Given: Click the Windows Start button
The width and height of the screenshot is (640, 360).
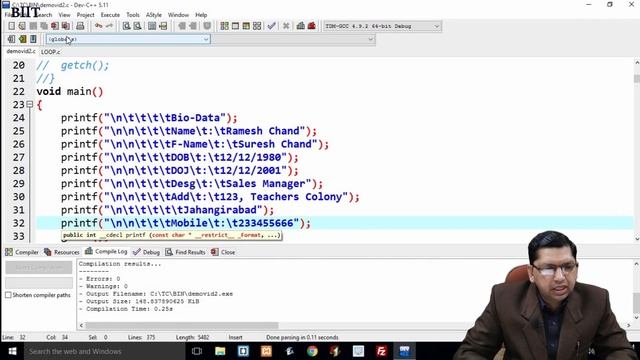Looking at the screenshot, I should pyautogui.click(x=12, y=351).
